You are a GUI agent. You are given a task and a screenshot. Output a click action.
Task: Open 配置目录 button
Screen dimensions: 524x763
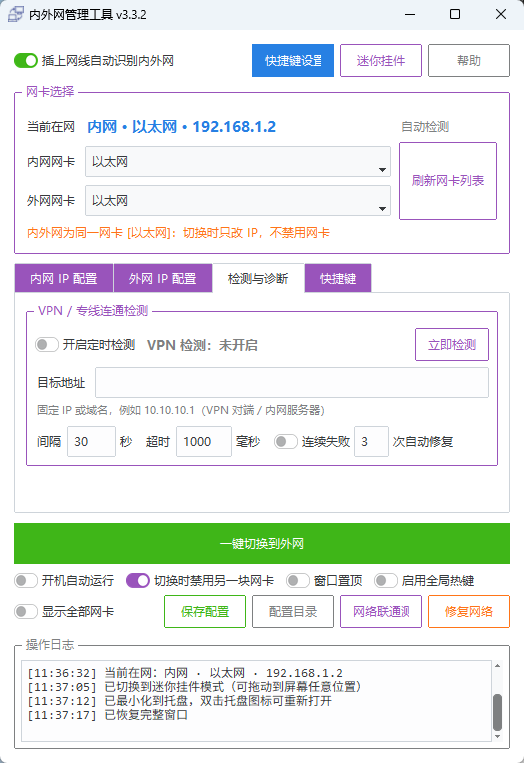[x=293, y=612]
